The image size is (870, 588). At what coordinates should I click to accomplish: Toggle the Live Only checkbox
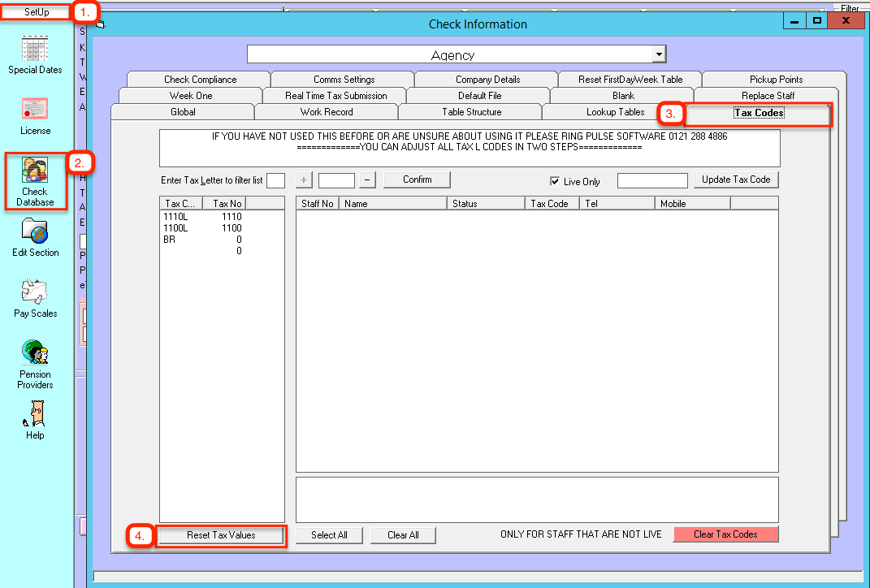[556, 181]
